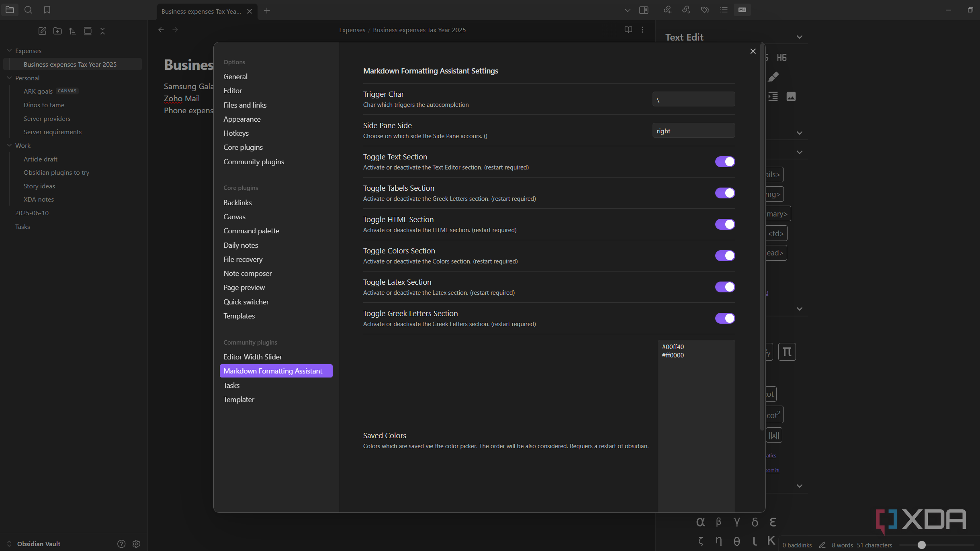Disable Toggle Greek Letters Section switch
The image size is (980, 551).
[725, 318]
